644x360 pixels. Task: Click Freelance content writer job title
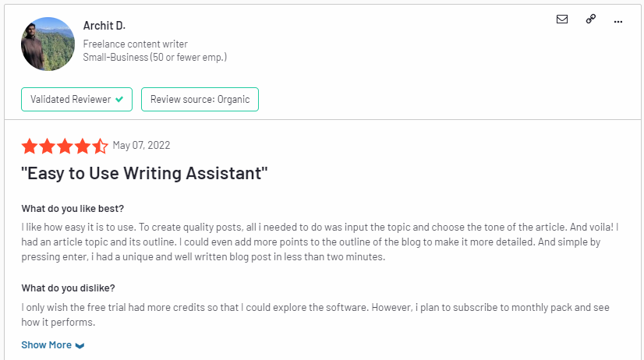click(135, 44)
